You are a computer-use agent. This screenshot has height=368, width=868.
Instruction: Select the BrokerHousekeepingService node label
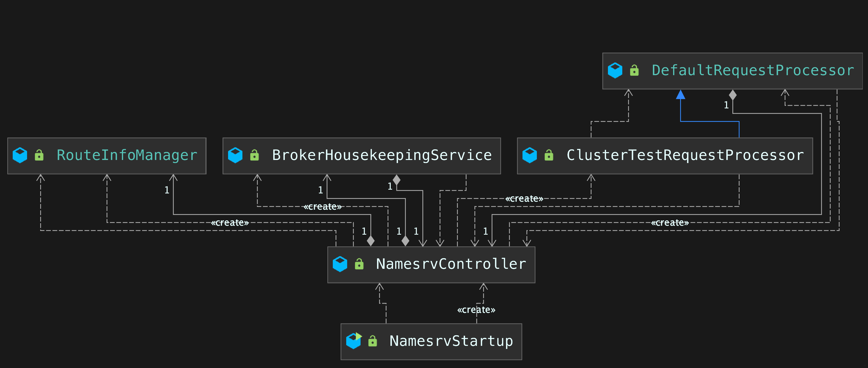382,155
